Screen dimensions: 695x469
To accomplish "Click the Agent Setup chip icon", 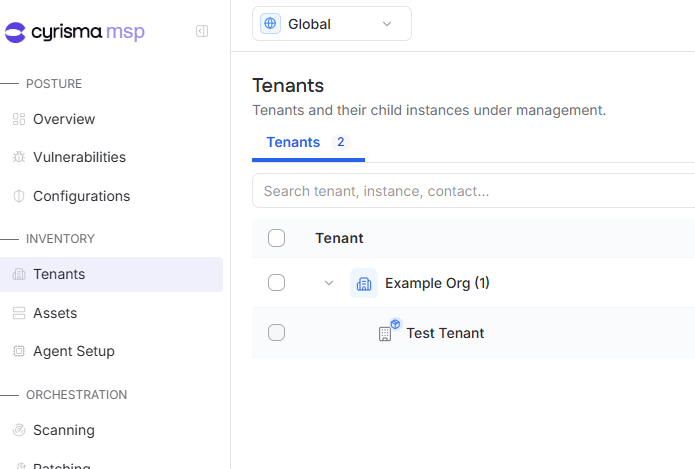I will click(x=19, y=351).
